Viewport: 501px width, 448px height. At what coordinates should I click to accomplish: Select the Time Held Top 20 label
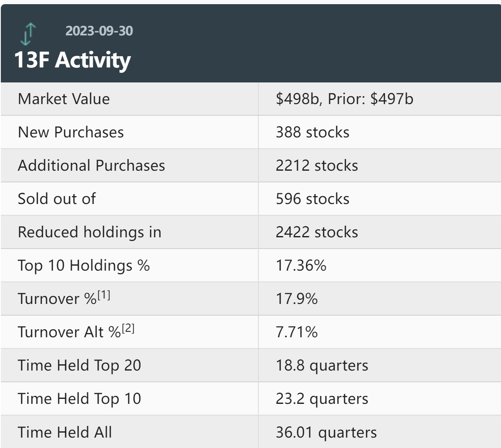(x=79, y=366)
